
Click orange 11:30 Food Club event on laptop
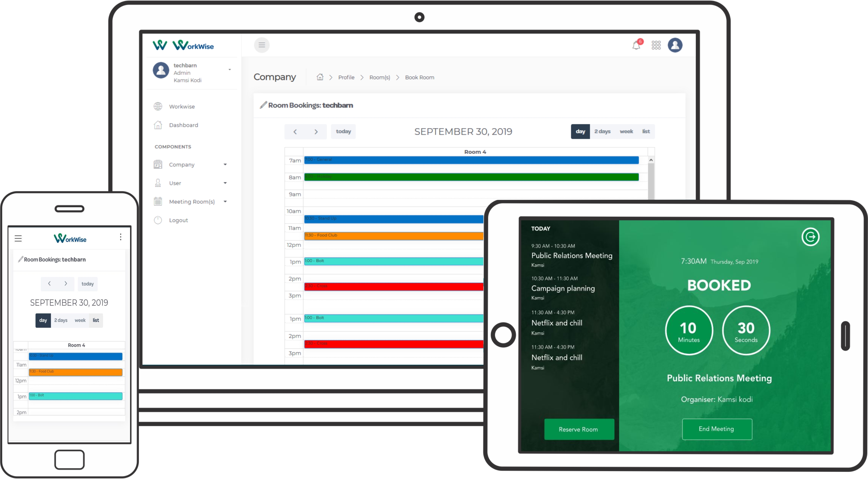coord(393,236)
